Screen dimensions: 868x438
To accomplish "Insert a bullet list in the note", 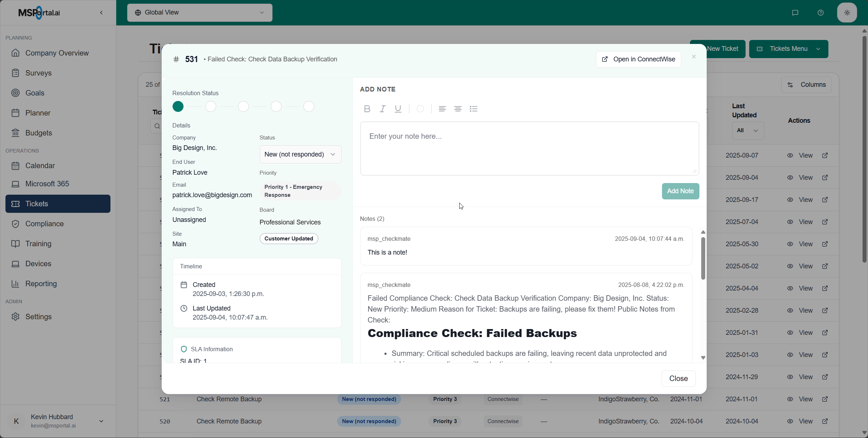I will (474, 109).
